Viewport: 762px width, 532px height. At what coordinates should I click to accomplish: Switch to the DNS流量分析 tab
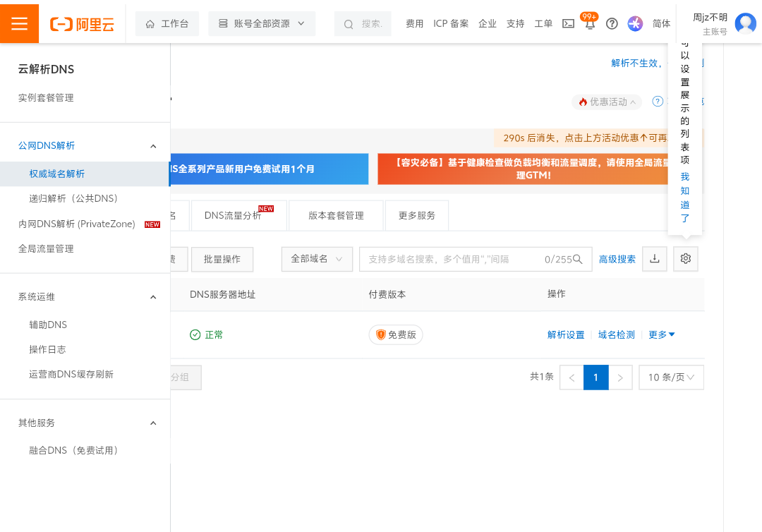(x=233, y=216)
